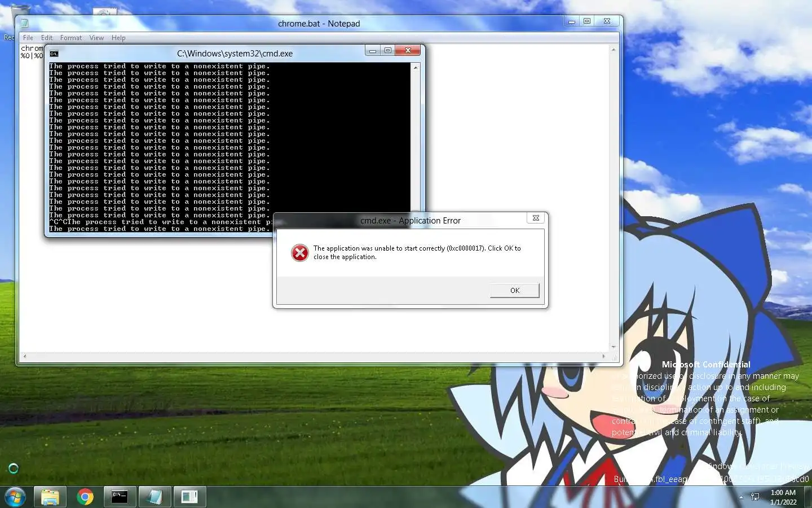This screenshot has width=812, height=508.
Task: Click the Notepad title bar icon
Action: point(24,23)
